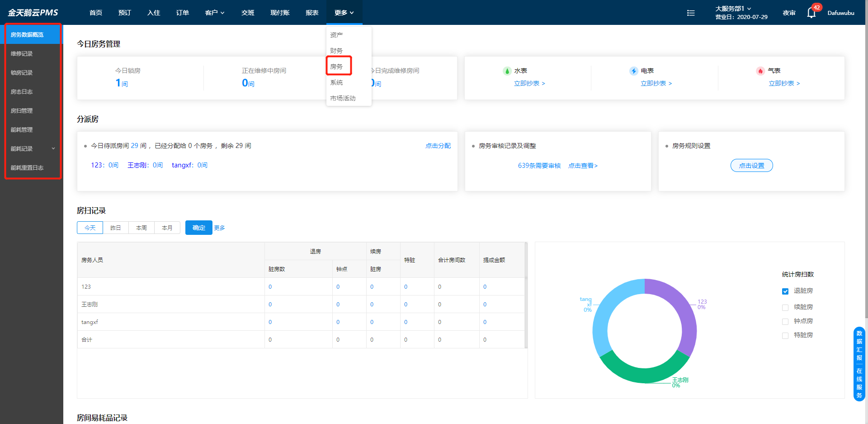This screenshot has height=424, width=868.
Task: Click the water meter droplet icon
Action: pos(507,71)
